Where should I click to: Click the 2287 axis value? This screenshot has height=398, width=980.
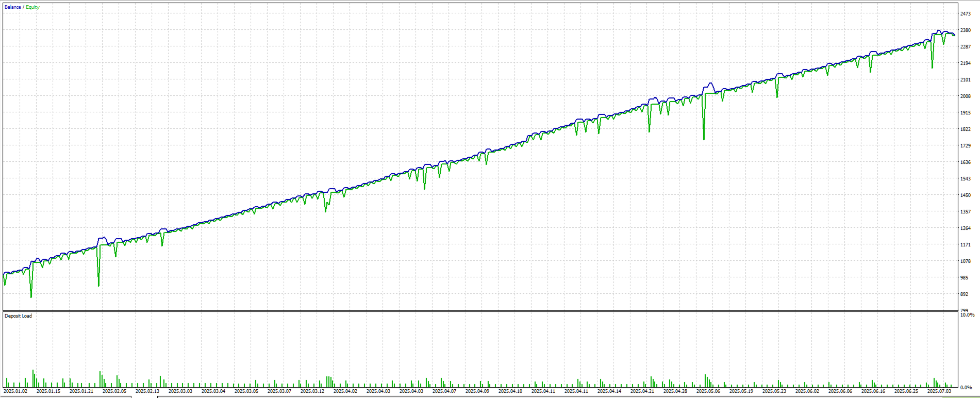coord(966,47)
